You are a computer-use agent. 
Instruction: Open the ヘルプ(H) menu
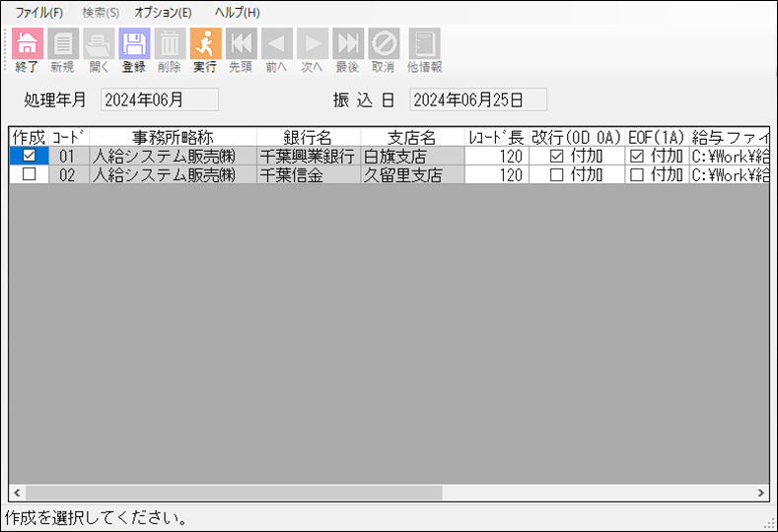(237, 13)
